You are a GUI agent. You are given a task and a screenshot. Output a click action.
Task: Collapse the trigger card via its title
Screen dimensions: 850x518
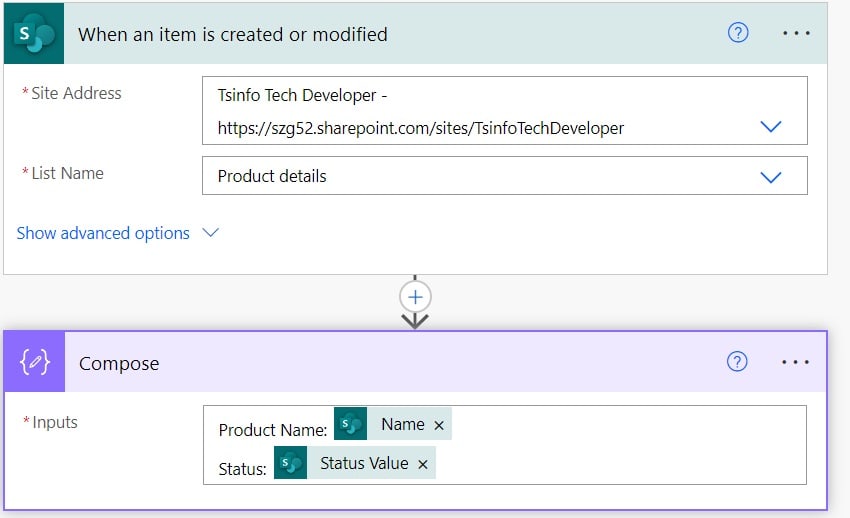pos(233,34)
